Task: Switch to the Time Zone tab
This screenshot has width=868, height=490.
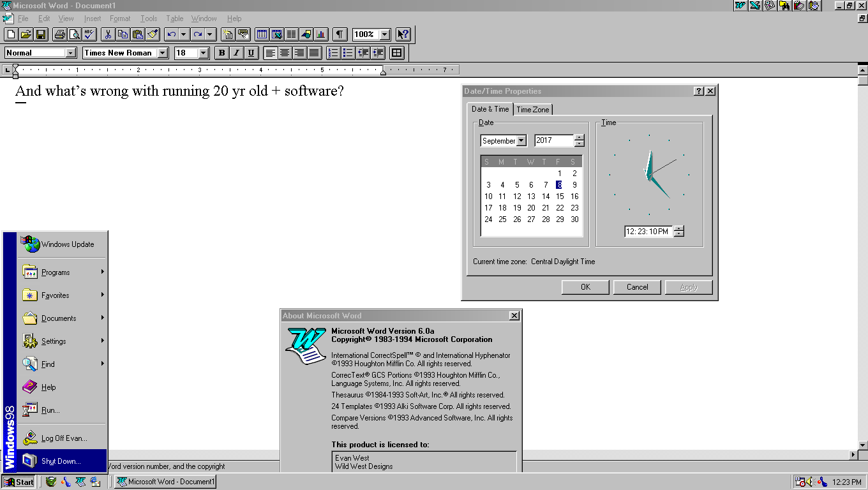Action: coord(533,110)
